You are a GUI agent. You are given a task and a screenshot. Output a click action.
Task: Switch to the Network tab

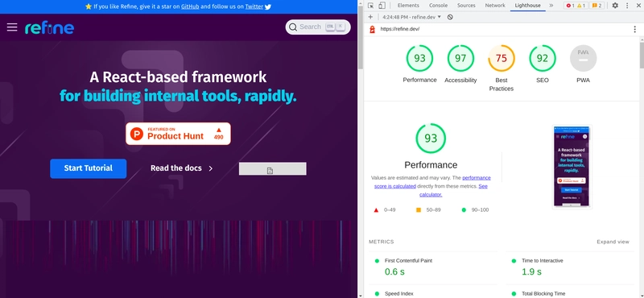pos(495,6)
